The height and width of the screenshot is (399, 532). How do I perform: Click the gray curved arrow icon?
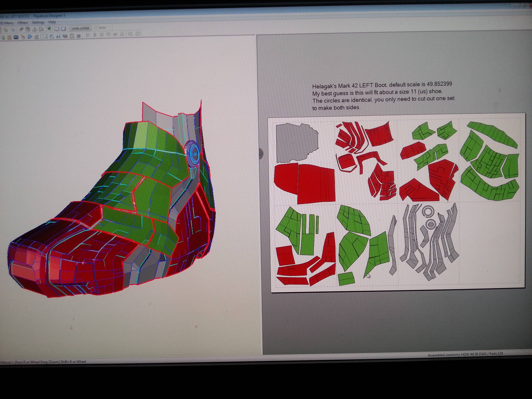[37, 37]
